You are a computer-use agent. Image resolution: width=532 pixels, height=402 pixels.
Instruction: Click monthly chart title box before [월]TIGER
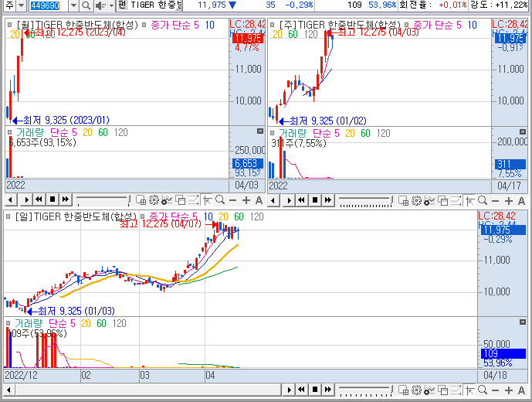9,25
